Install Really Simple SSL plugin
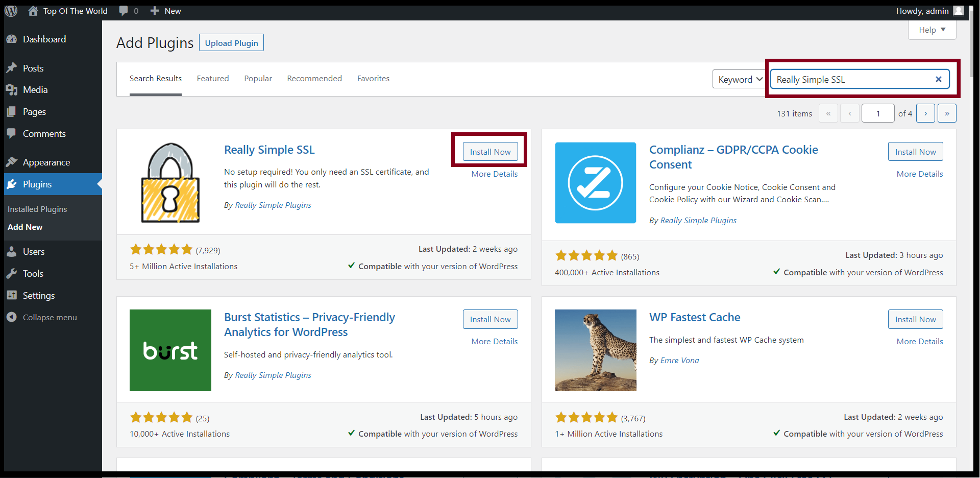This screenshot has height=478, width=980. 491,152
